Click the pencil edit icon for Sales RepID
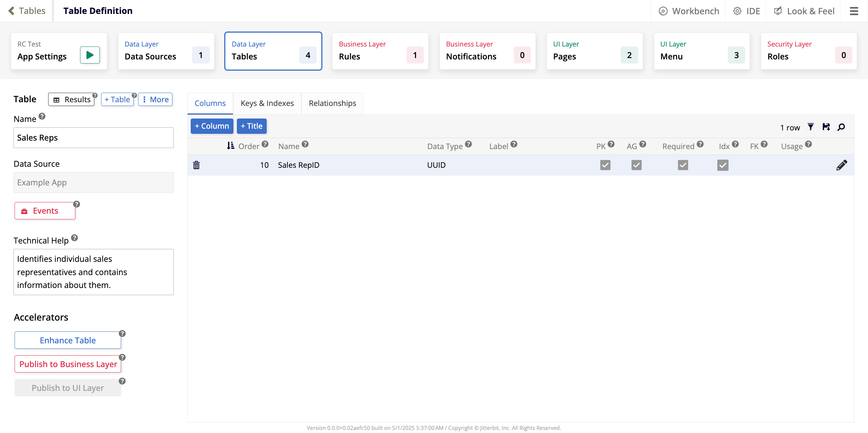The image size is (868, 433). pos(842,165)
